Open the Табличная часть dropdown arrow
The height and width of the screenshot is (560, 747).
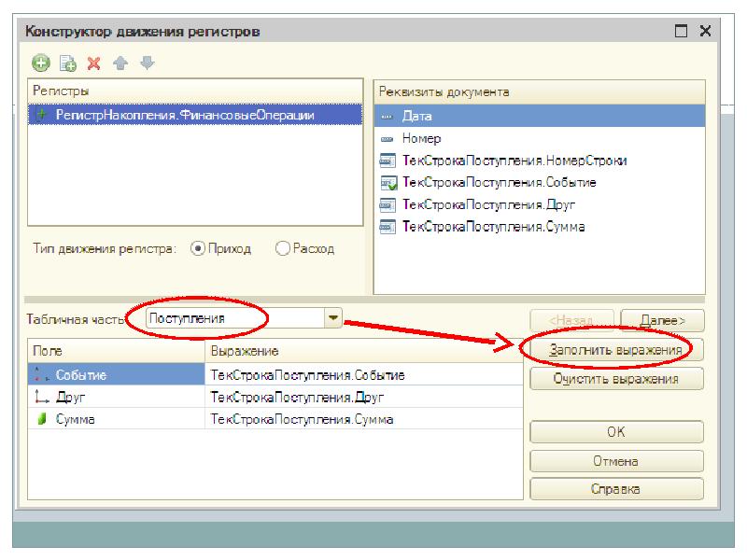(333, 318)
